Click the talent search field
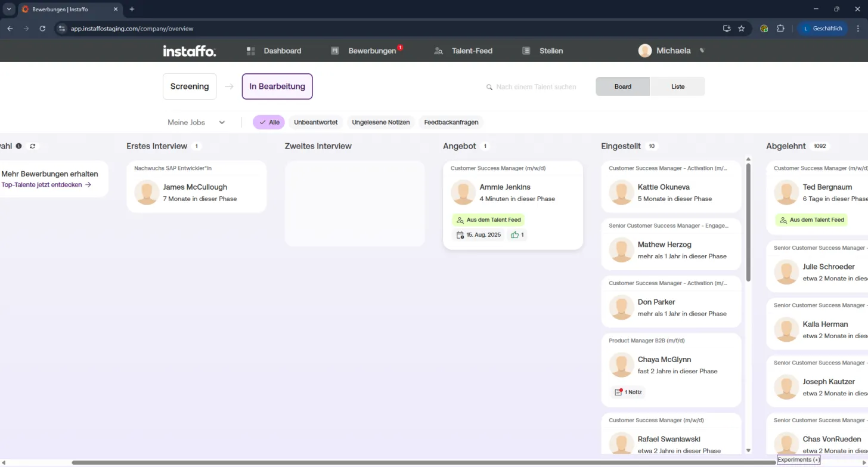The height and width of the screenshot is (467, 868). coord(537,87)
